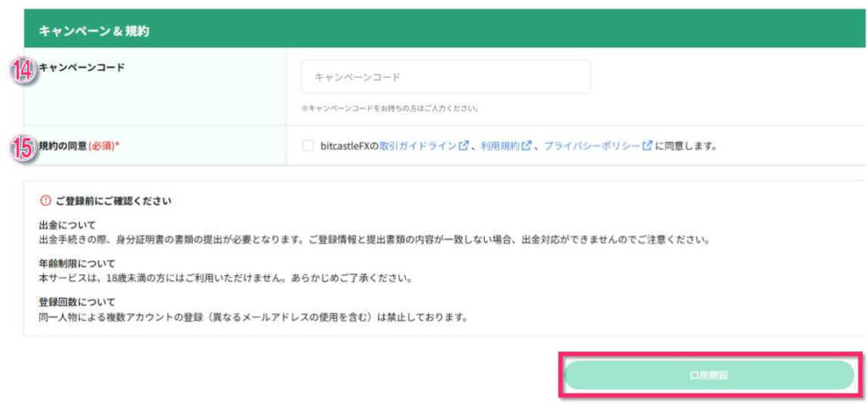Click the 出金について heading

pos(67,225)
